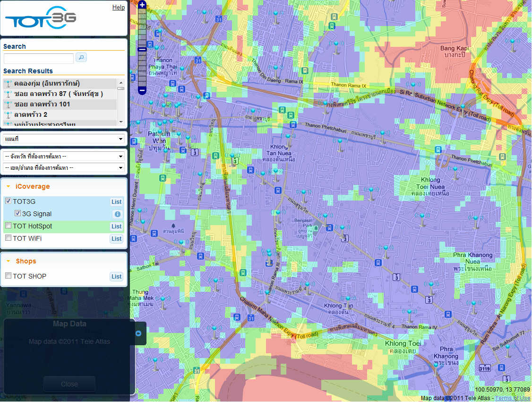The height and width of the screenshot is (402, 532).
Task: Enable the TOT SHOP checkbox
Action: tap(8, 276)
